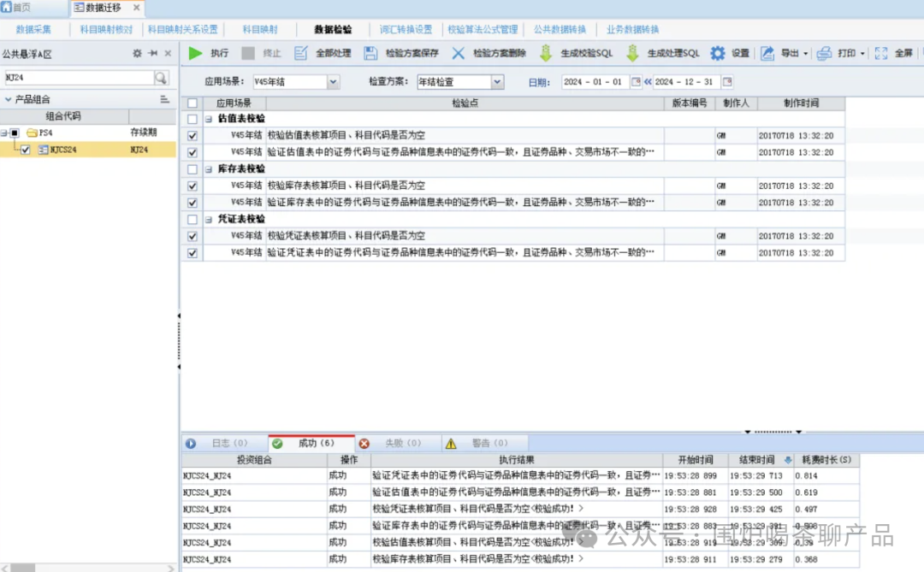
Task: Click the 生成处理SQL green arrow icon
Action: pyautogui.click(x=632, y=53)
